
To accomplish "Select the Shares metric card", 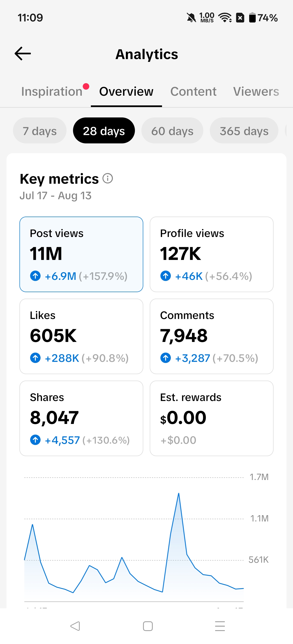I will click(x=81, y=418).
